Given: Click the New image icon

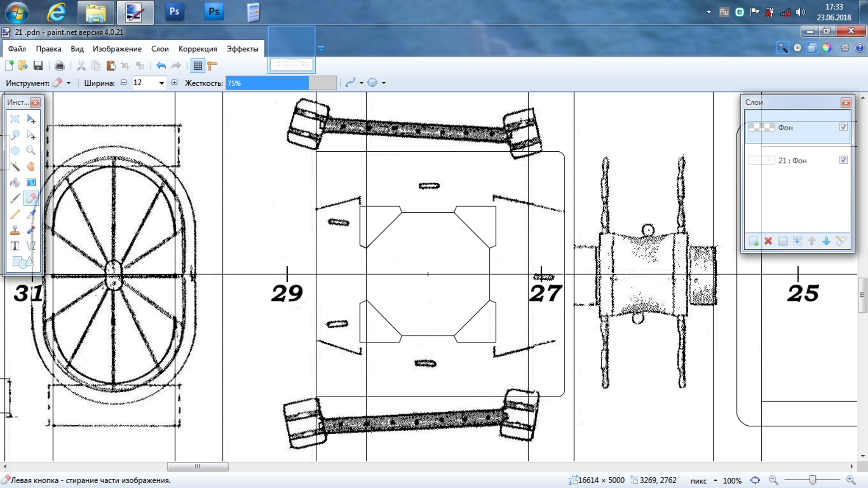Looking at the screenshot, I should tap(9, 65).
